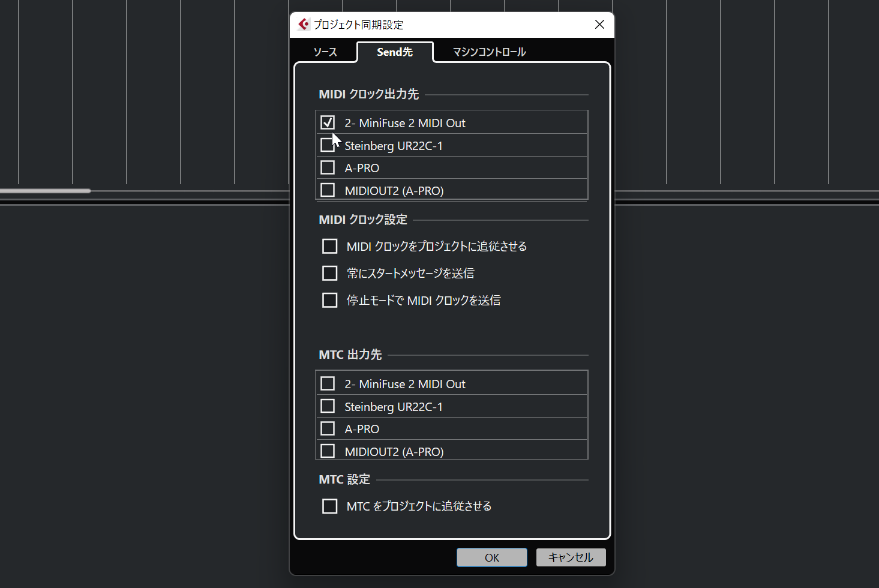Image resolution: width=879 pixels, height=588 pixels.
Task: Confirm settings with the OK button
Action: pyautogui.click(x=492, y=557)
